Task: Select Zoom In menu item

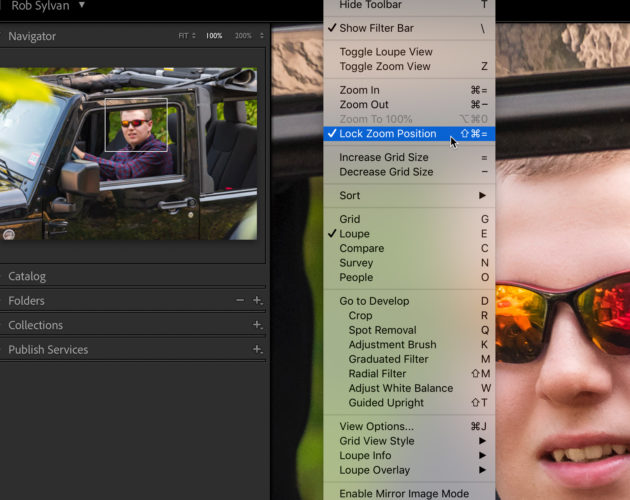Action: point(409,90)
